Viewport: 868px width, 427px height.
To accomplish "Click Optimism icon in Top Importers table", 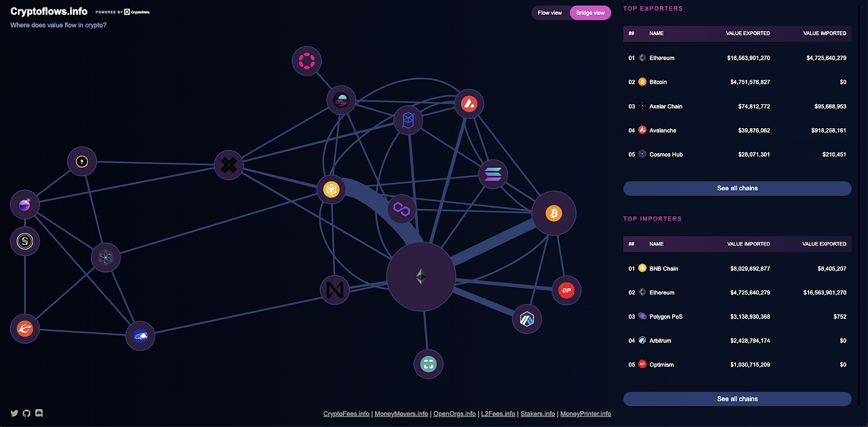I will coord(642,364).
